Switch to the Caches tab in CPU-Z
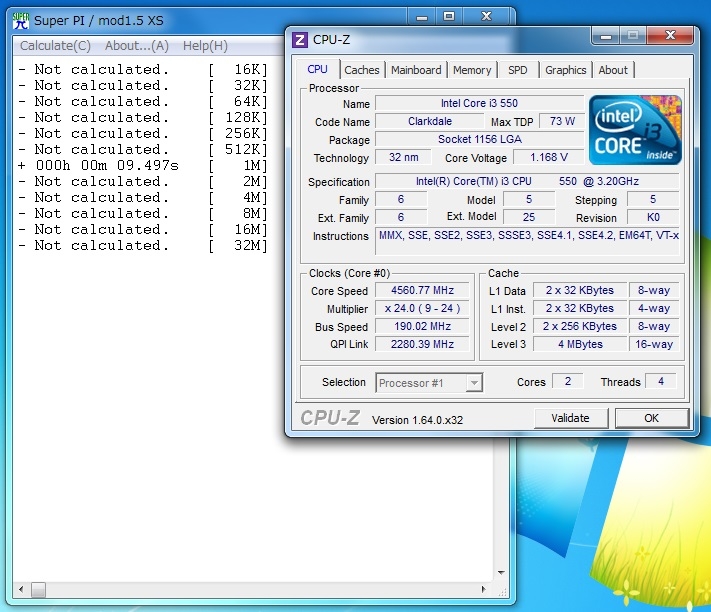 362,70
